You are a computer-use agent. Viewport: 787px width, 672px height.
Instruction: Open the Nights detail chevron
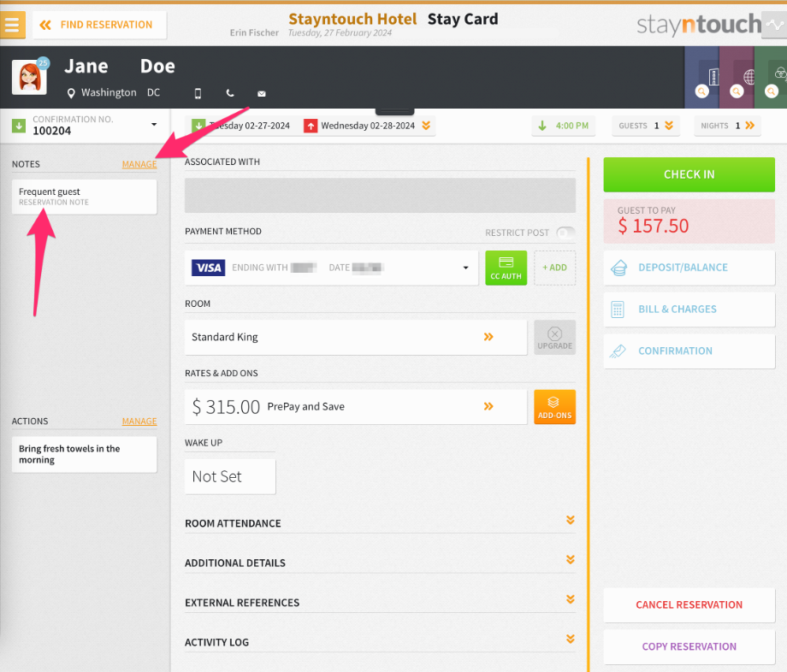tap(750, 126)
